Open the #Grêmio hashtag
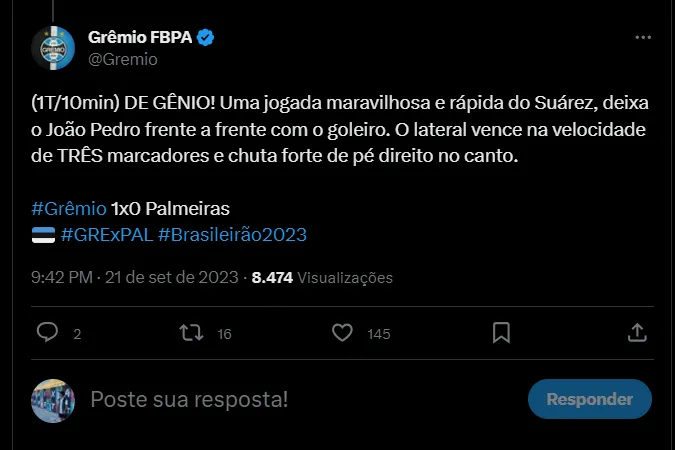 pyautogui.click(x=69, y=209)
